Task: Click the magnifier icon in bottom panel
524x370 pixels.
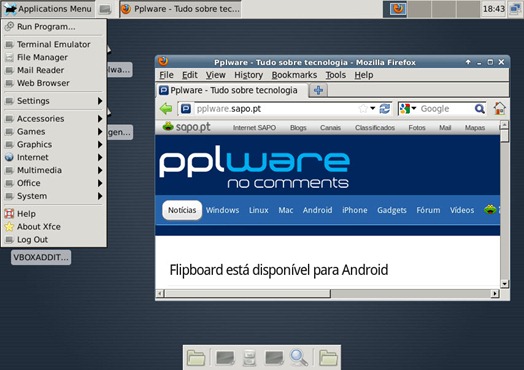Action: point(298,358)
